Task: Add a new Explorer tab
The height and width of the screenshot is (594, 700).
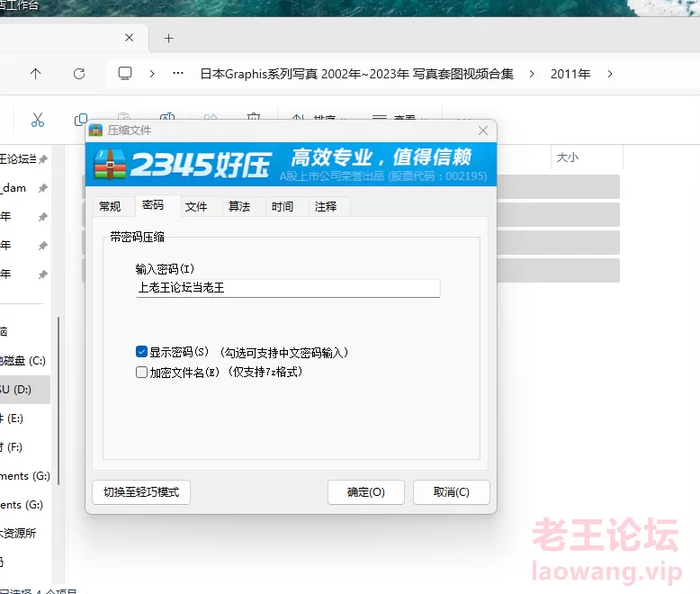Action: (x=169, y=39)
